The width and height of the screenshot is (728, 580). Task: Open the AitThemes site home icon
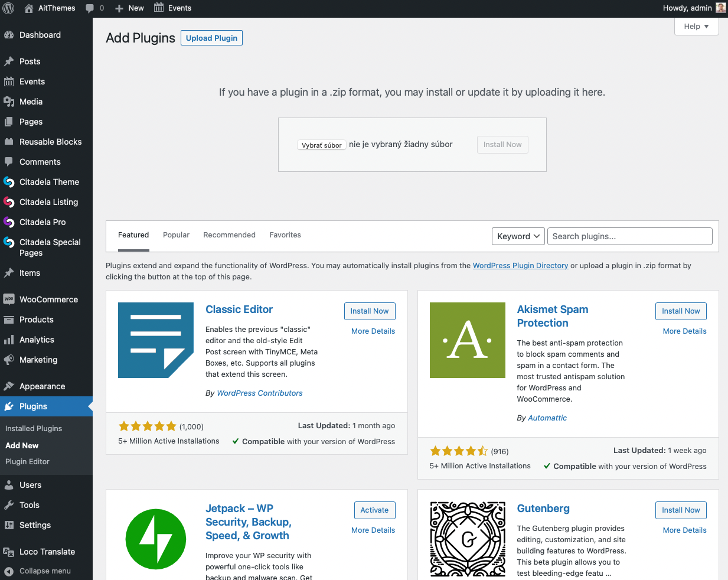coord(29,8)
